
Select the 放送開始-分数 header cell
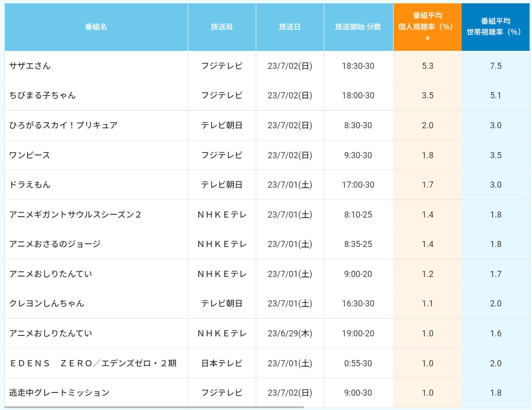[358, 27]
